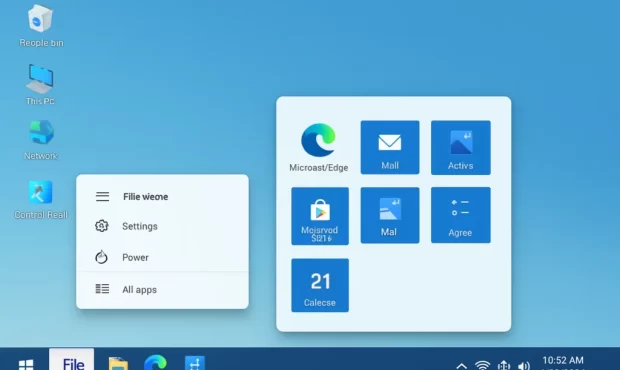Open Settings from the menu
This screenshot has height=370, width=620.
click(162, 226)
